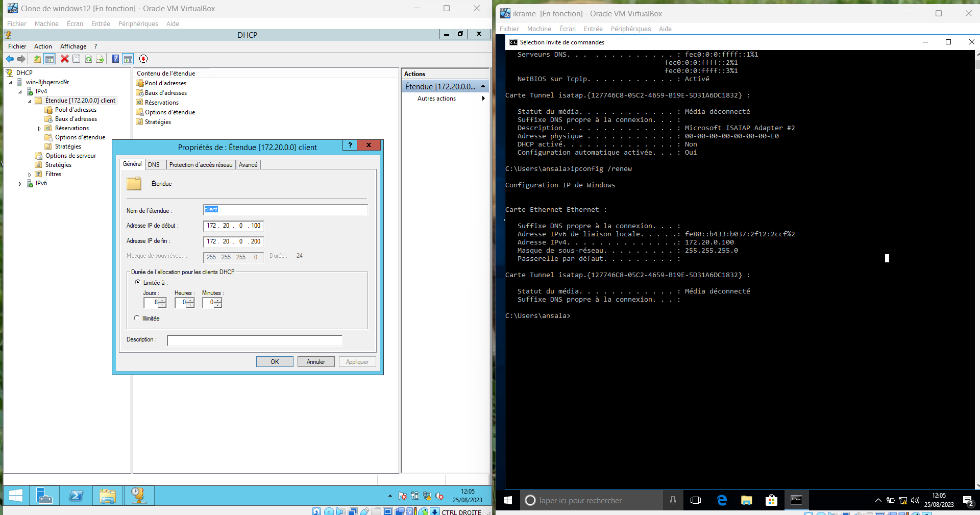Click the properties icon in DHCP toolbar
The image size is (980, 515).
pyautogui.click(x=76, y=59)
